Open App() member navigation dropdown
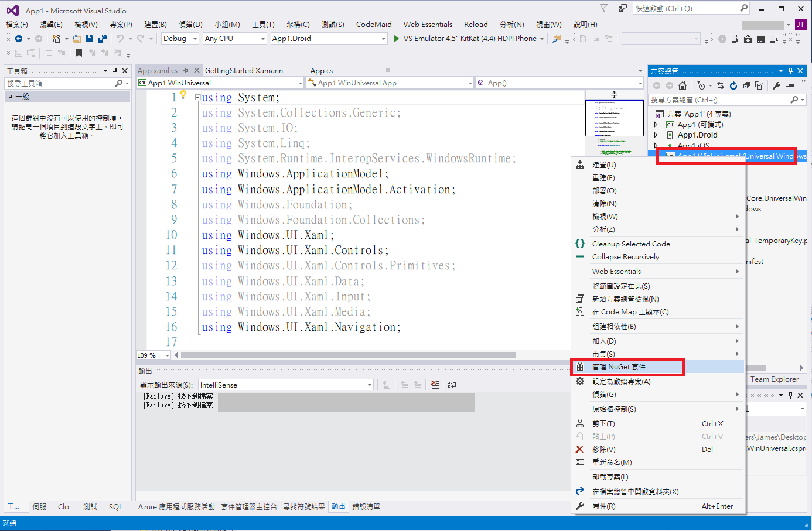The height and width of the screenshot is (531, 812). (560, 83)
